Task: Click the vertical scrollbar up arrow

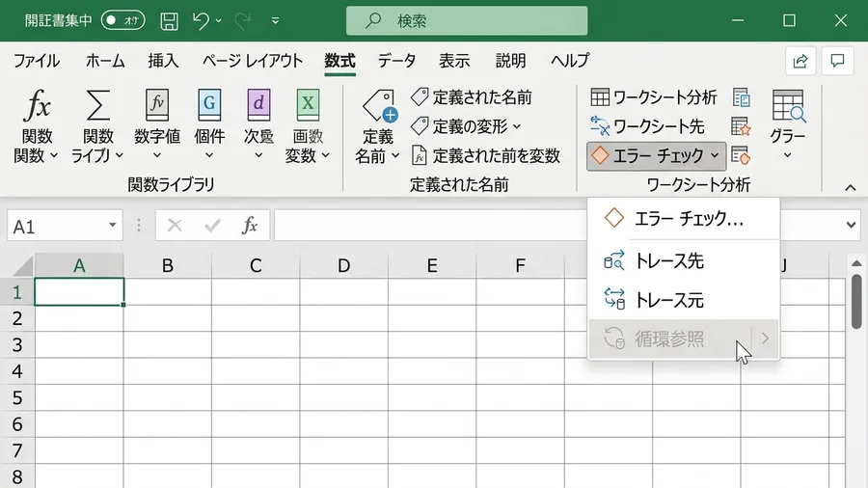Action: click(856, 263)
